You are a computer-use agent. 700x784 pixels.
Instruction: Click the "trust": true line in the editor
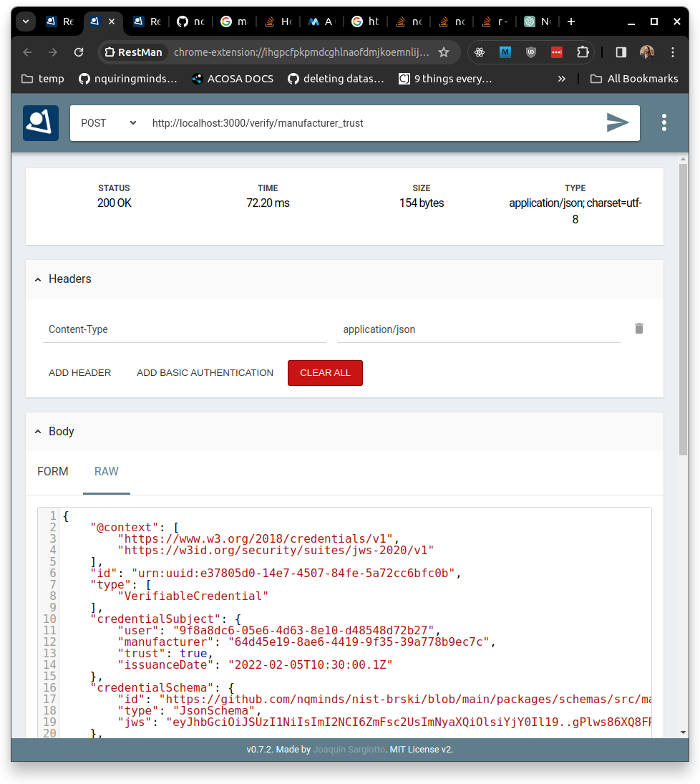(165, 654)
